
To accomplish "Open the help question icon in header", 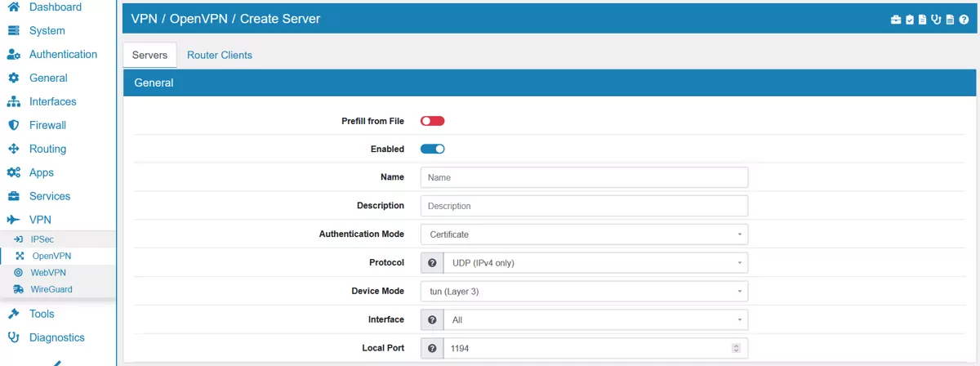I will click(x=964, y=19).
